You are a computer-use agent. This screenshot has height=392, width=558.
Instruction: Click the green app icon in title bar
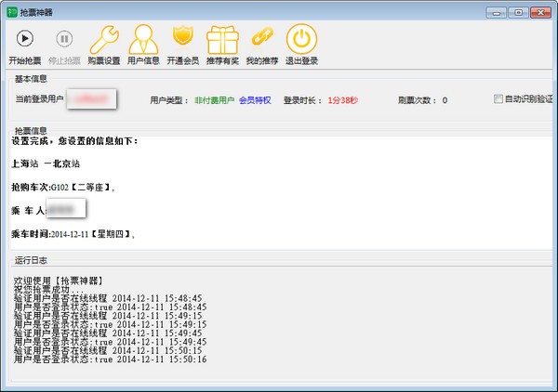(x=11, y=11)
